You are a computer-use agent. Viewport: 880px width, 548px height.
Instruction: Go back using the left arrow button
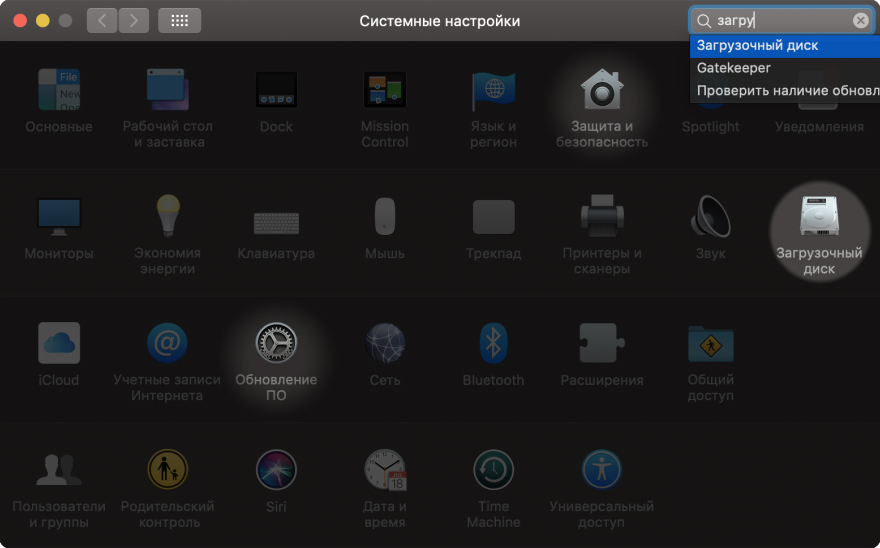tap(102, 20)
